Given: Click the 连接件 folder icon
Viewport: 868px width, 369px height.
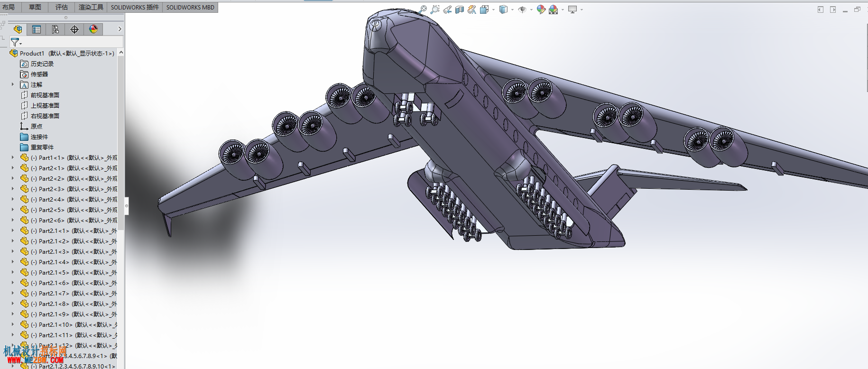Looking at the screenshot, I should point(24,137).
